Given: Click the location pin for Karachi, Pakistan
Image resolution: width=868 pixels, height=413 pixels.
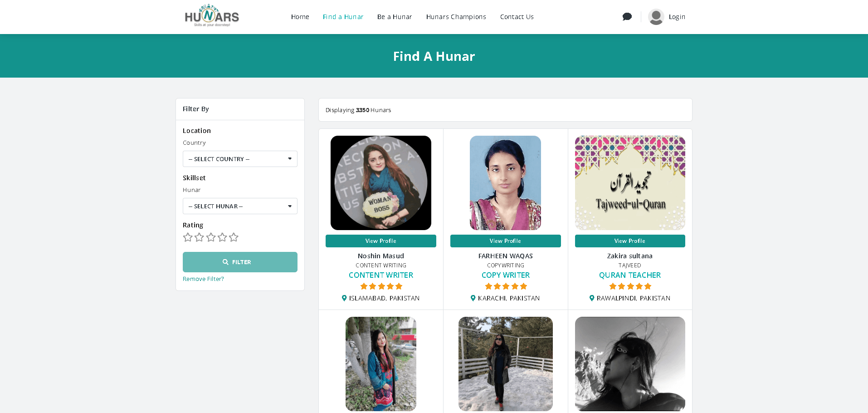Looking at the screenshot, I should click(473, 298).
